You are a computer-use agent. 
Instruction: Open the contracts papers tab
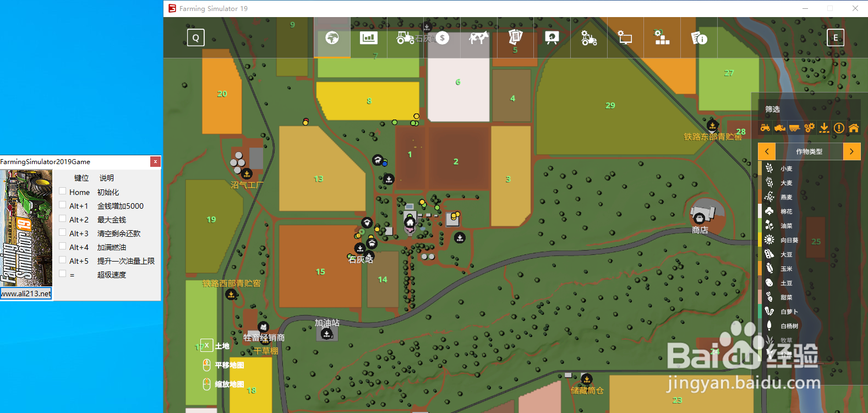tap(515, 37)
